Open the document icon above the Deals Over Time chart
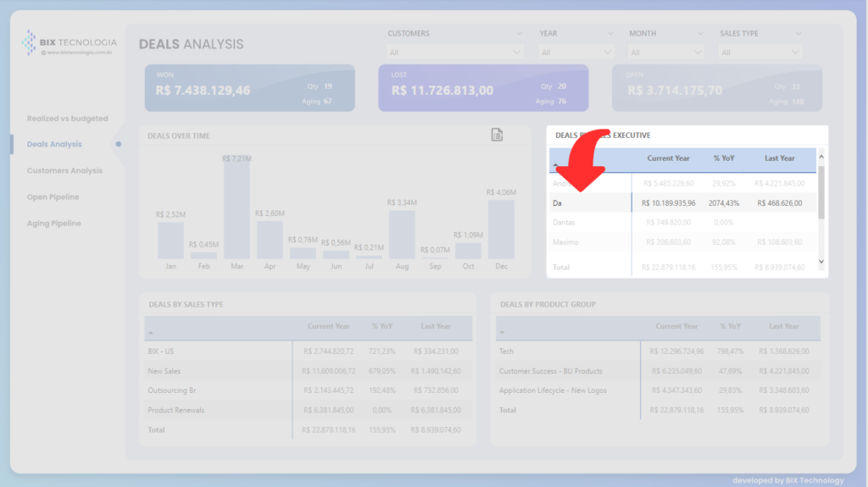Screen dimensions: 868x487 click(x=498, y=136)
